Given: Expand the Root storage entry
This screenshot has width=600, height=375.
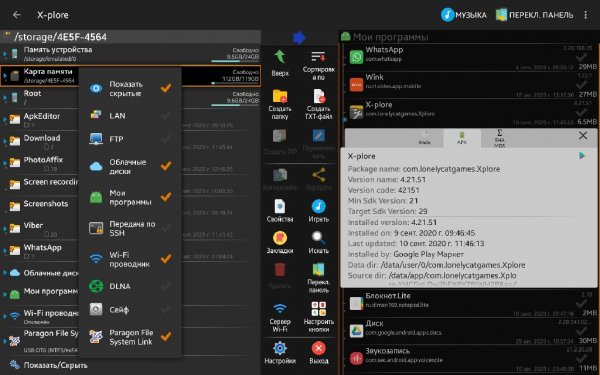Looking at the screenshot, I should pyautogui.click(x=4, y=98).
